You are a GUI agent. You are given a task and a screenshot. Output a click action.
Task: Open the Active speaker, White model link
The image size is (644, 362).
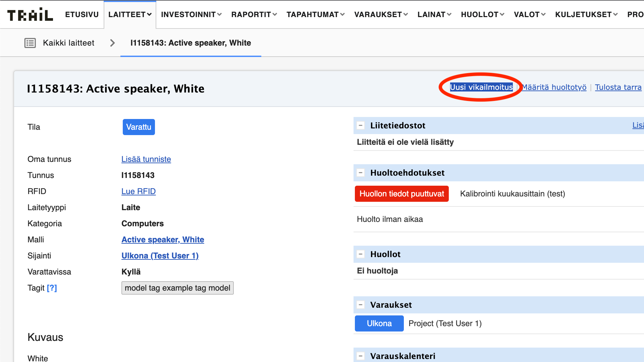click(x=163, y=240)
